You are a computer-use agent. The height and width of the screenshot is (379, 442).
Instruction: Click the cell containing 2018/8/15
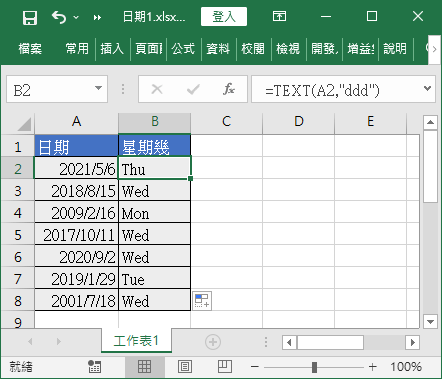point(76,190)
